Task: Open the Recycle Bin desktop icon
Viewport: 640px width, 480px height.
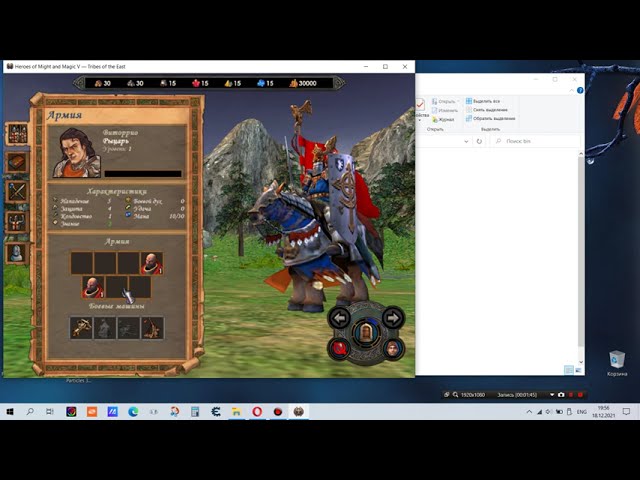Action: tap(617, 363)
